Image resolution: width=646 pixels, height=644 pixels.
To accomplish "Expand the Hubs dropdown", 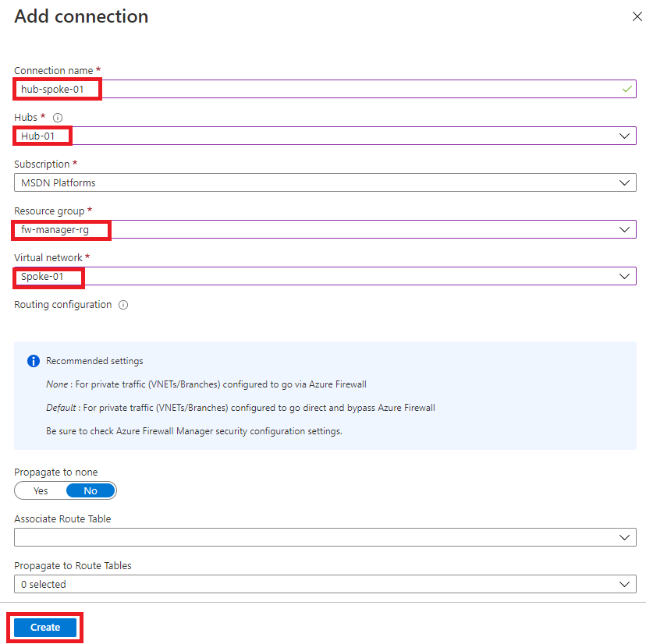I will pyautogui.click(x=624, y=135).
